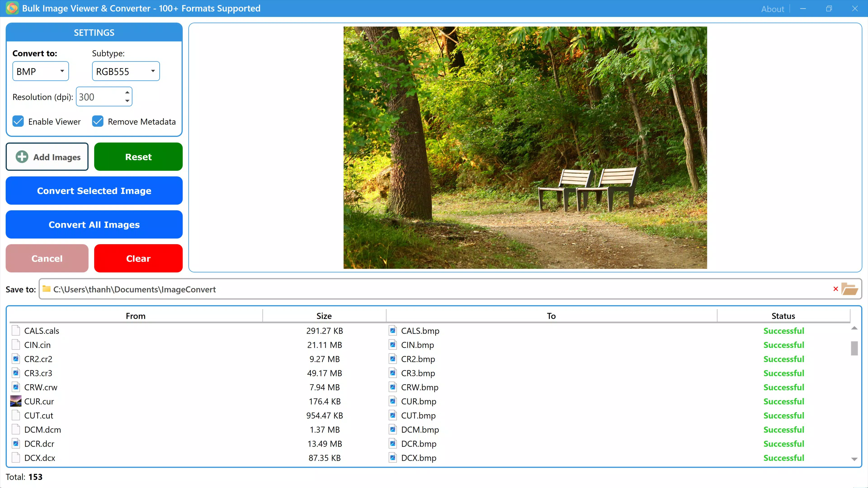Open the Convert to format dropdown
The height and width of the screenshot is (488, 868).
coord(40,71)
